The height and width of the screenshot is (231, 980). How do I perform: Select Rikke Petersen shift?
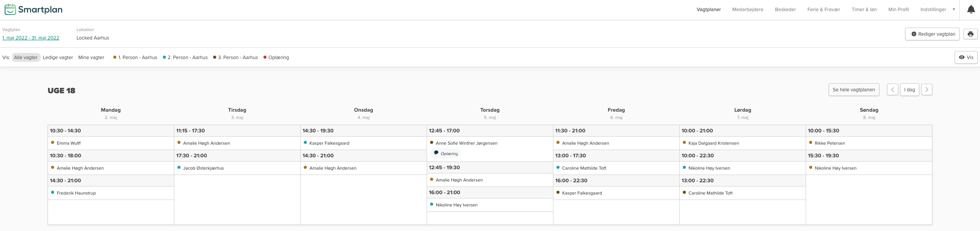tap(869, 143)
